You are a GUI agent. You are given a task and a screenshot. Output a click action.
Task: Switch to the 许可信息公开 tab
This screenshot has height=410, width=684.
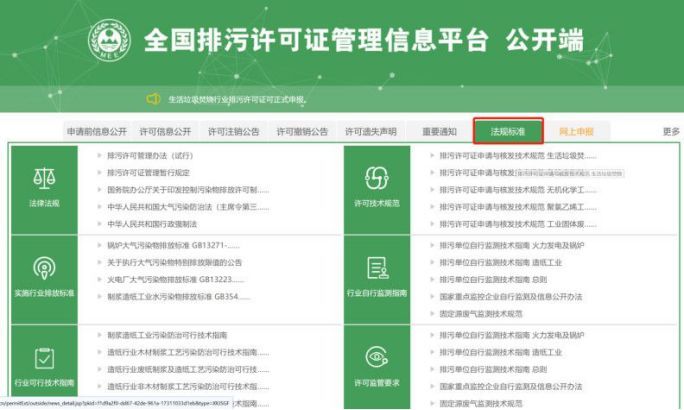tap(164, 131)
